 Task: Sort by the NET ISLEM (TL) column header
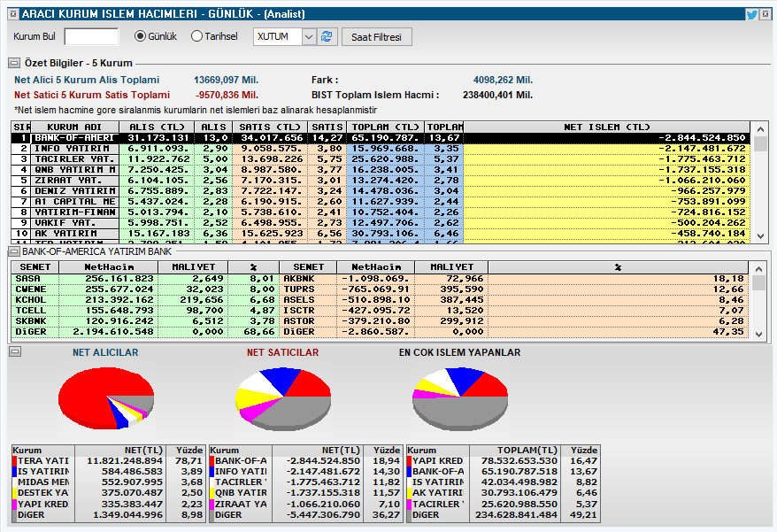pos(606,127)
